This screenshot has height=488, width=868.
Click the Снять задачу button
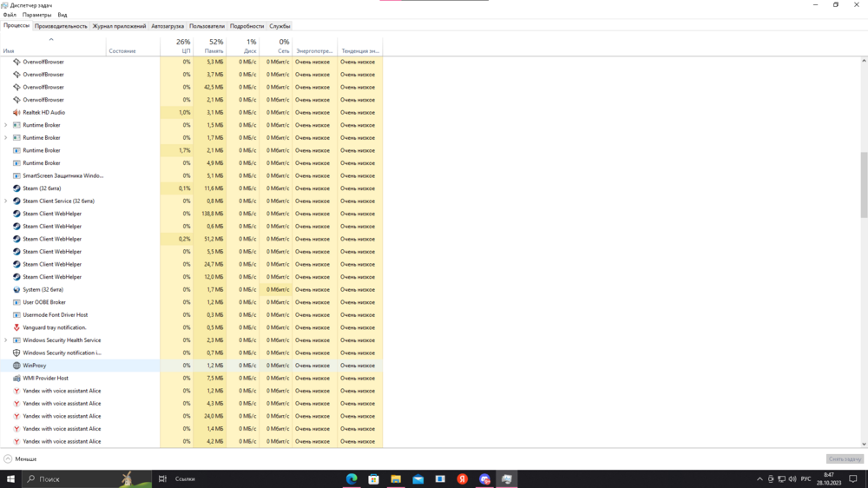845,459
